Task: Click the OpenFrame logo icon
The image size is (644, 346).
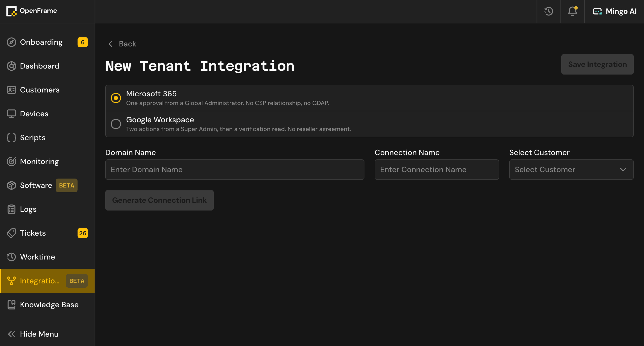Action: [x=12, y=11]
